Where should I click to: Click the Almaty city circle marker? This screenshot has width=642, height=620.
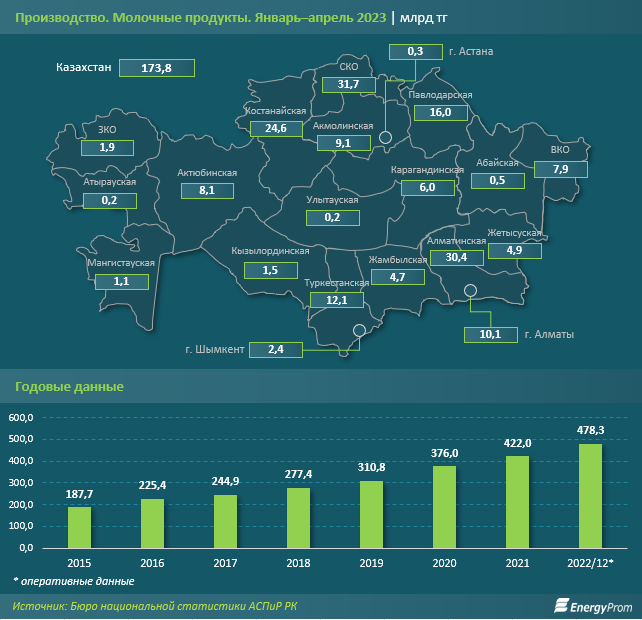(x=471, y=292)
